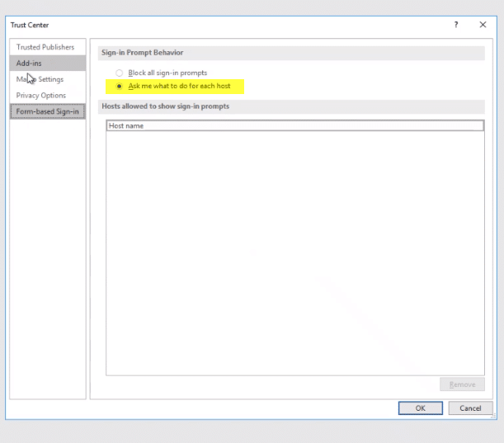Click the yellow highlighted option label

tap(179, 86)
